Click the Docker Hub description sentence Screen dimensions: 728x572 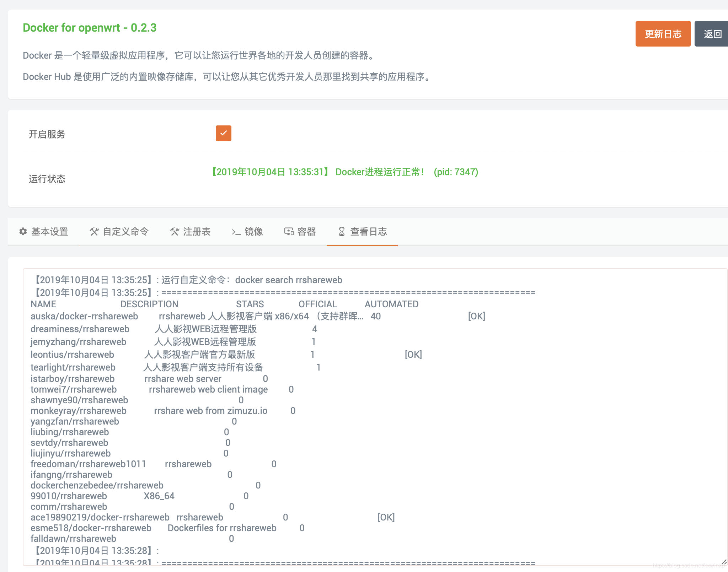pos(227,77)
